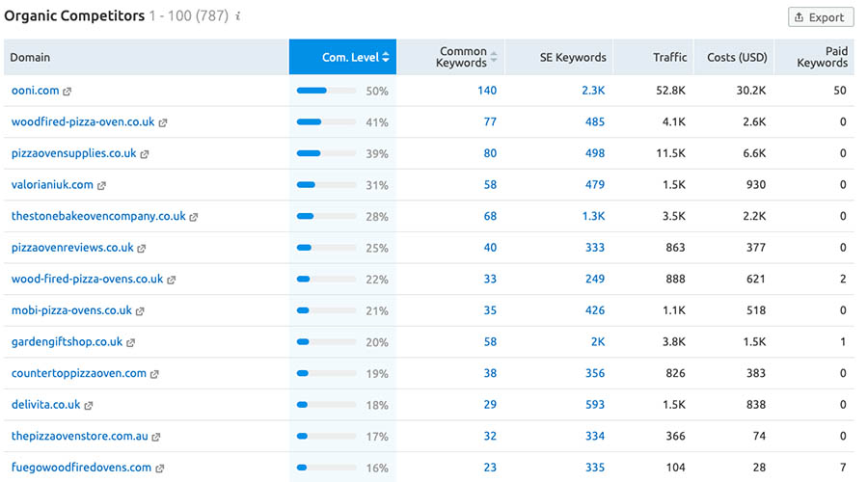Screen dimensions: 868x482
Task: Open the woodfired-pizza-oven.co.uk domain link
Action: [83, 121]
